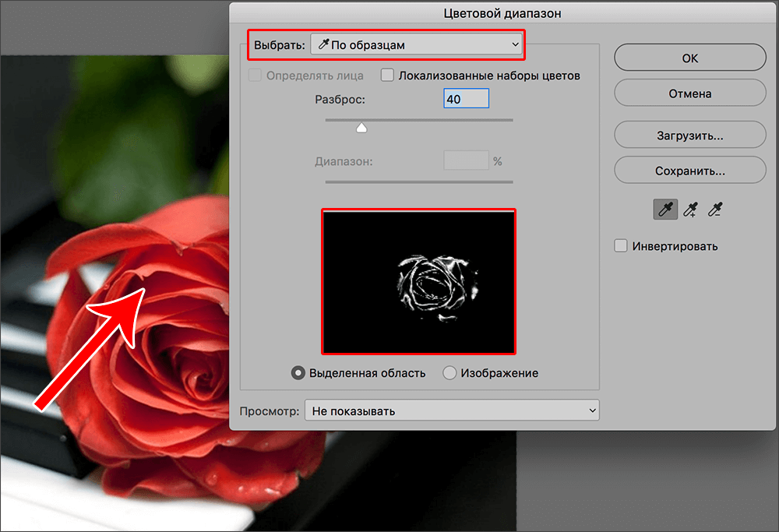Check the Определять лица option
Screen dimensions: 779x532
(254, 76)
